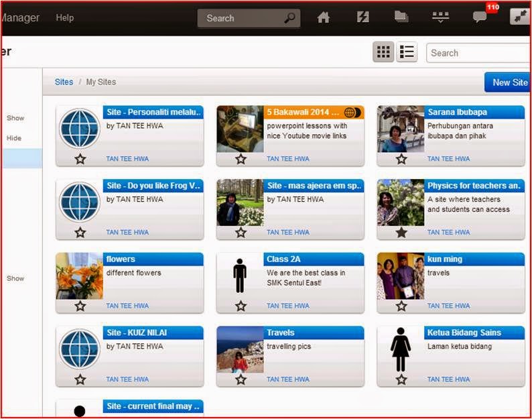
Task: Open the Help menu
Action: click(x=65, y=17)
